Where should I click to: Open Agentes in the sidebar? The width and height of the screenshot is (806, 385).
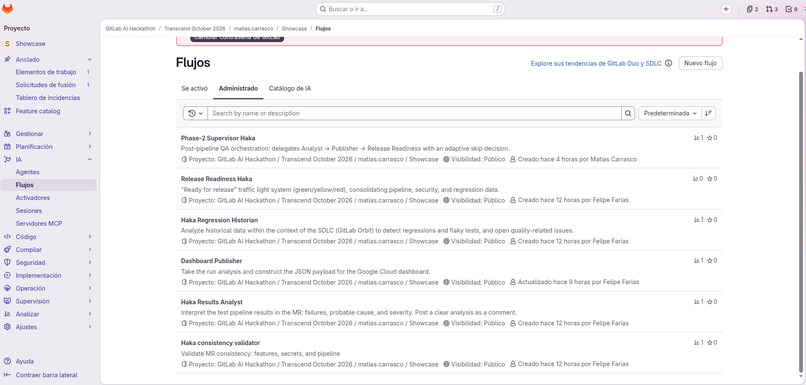(x=27, y=172)
